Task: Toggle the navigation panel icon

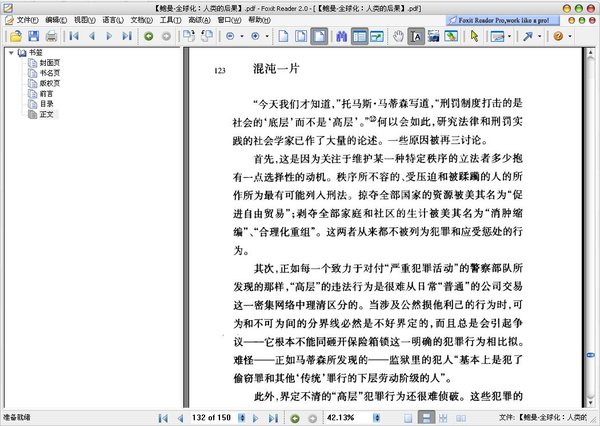Action: 359,36
